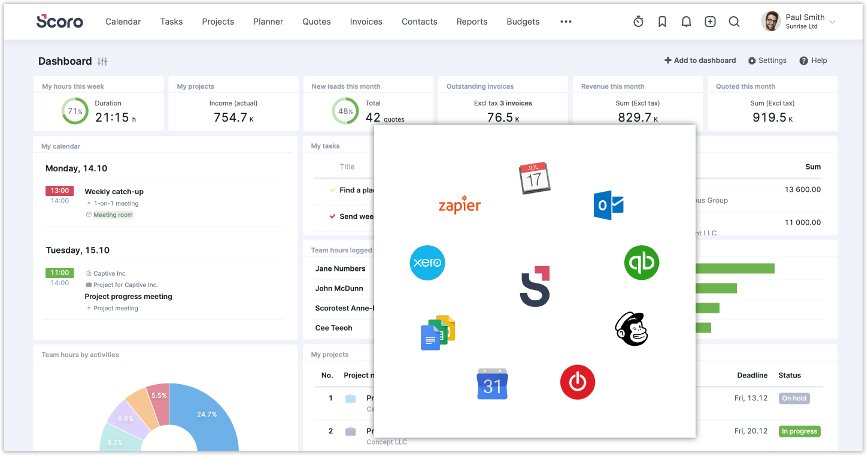Mark the 'Send wee...' task red checkmark
The width and height of the screenshot is (868, 456).
tap(333, 216)
